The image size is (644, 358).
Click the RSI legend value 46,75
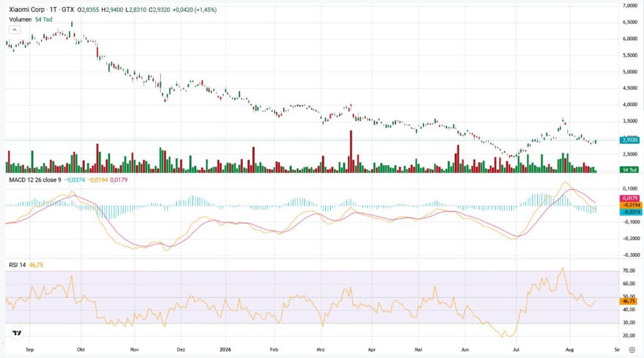[x=36, y=265]
